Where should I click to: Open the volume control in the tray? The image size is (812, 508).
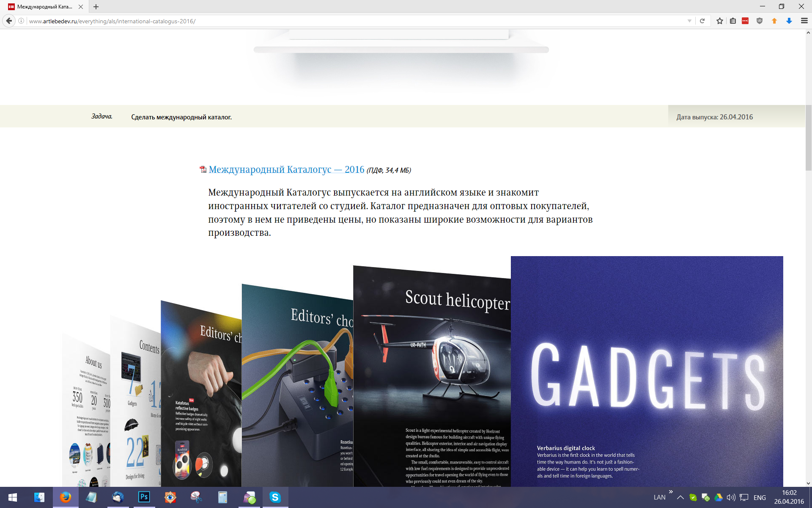pyautogui.click(x=731, y=497)
